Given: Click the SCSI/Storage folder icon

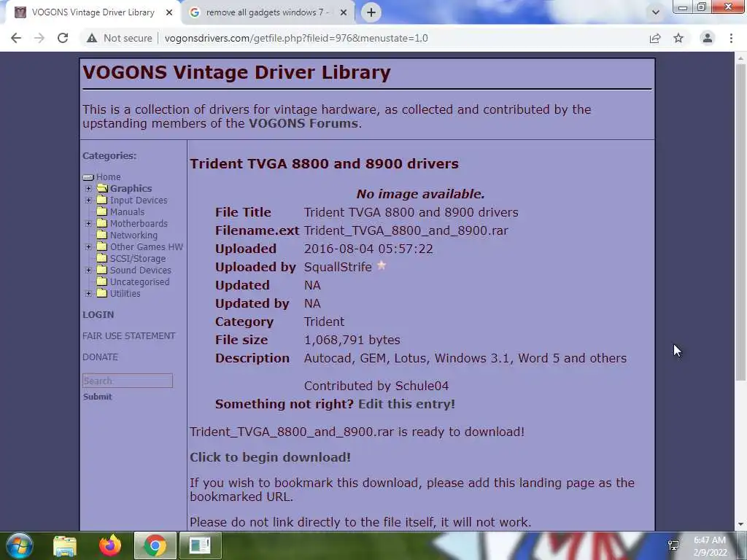Looking at the screenshot, I should tap(102, 258).
